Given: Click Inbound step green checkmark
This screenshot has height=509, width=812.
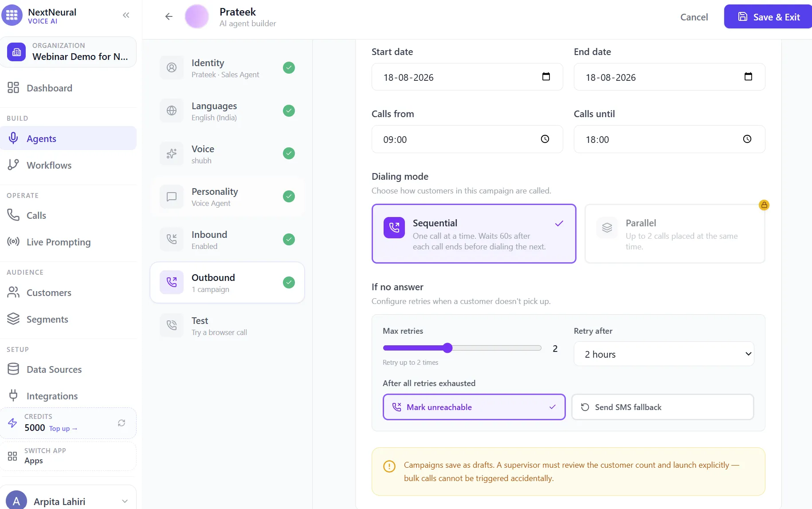Looking at the screenshot, I should click(289, 239).
